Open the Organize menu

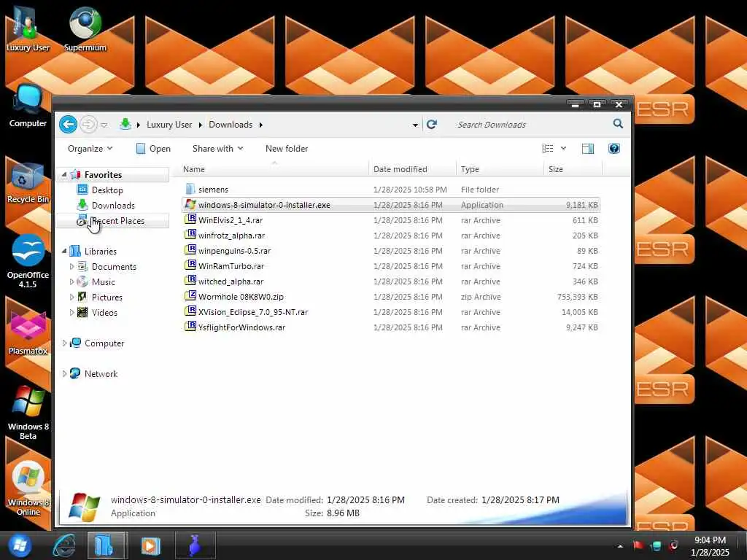click(90, 149)
